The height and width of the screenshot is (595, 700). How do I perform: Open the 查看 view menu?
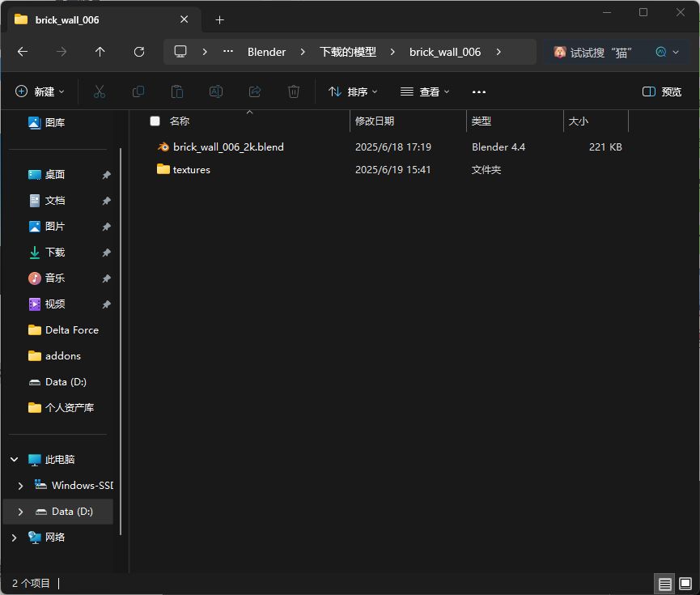click(425, 91)
